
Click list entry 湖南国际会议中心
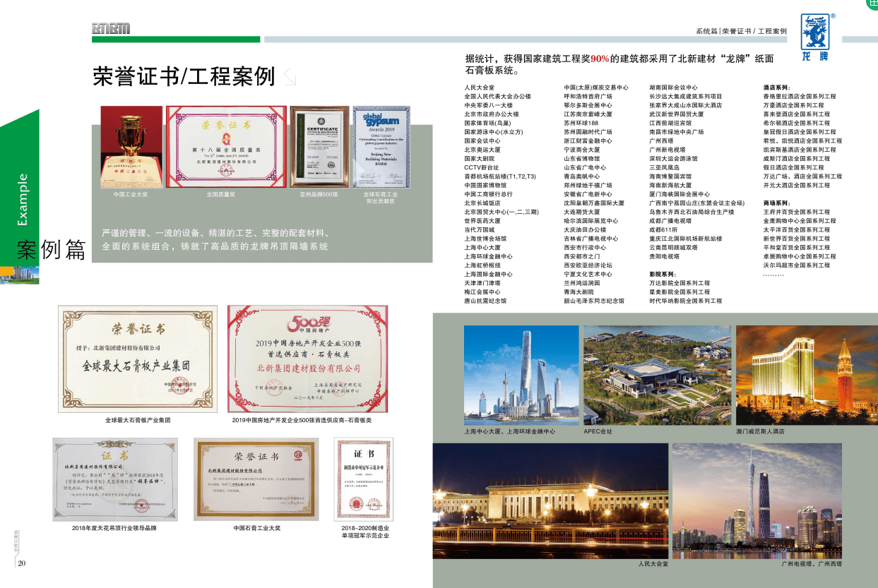point(672,88)
